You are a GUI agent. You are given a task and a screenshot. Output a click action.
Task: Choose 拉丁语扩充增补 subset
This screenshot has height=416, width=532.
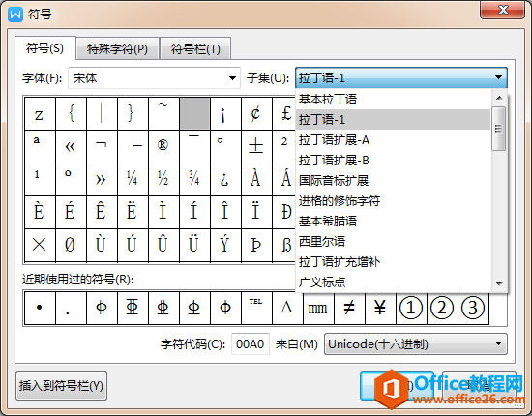click(393, 262)
